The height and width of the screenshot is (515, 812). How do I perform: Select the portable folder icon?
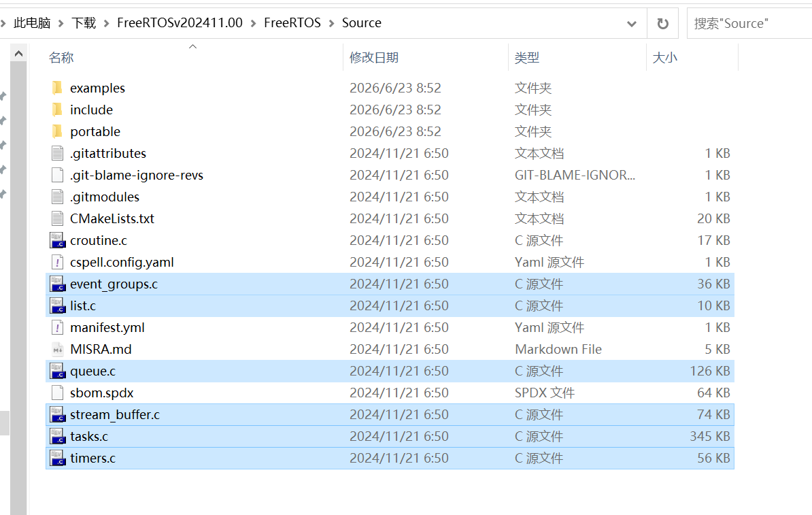tap(58, 131)
